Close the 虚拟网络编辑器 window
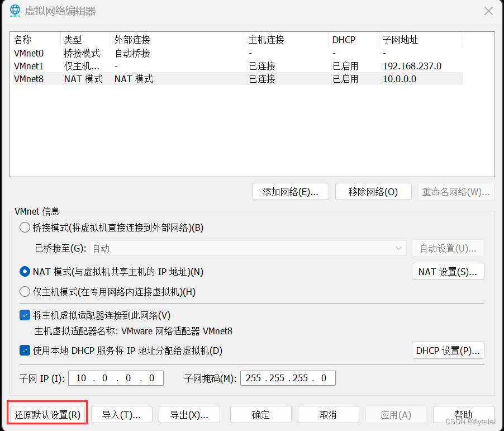504x431 pixels. pos(488,11)
